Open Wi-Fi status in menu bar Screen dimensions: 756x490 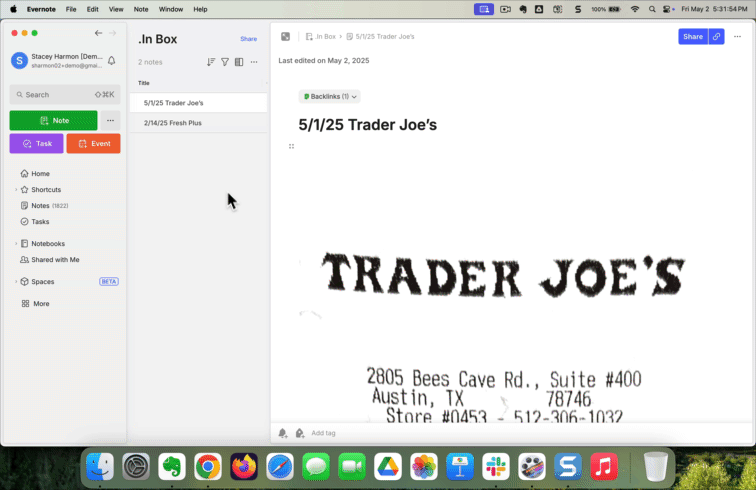pyautogui.click(x=635, y=9)
